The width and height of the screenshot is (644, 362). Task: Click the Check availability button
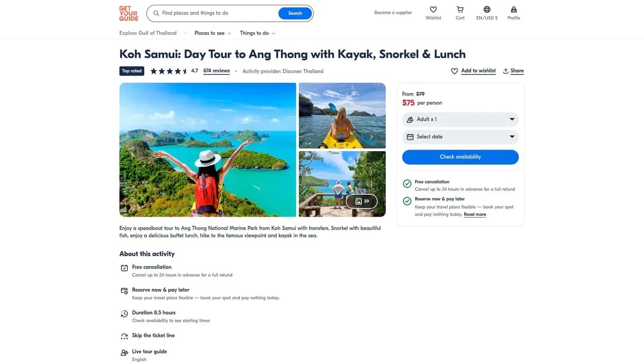pyautogui.click(x=460, y=157)
